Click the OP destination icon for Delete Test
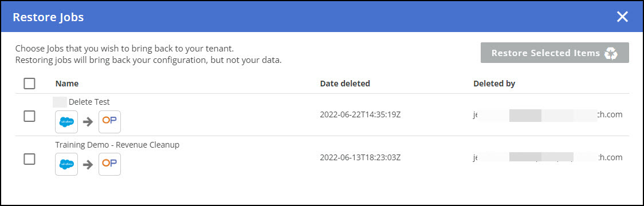This screenshot has width=644, height=206. 109,122
